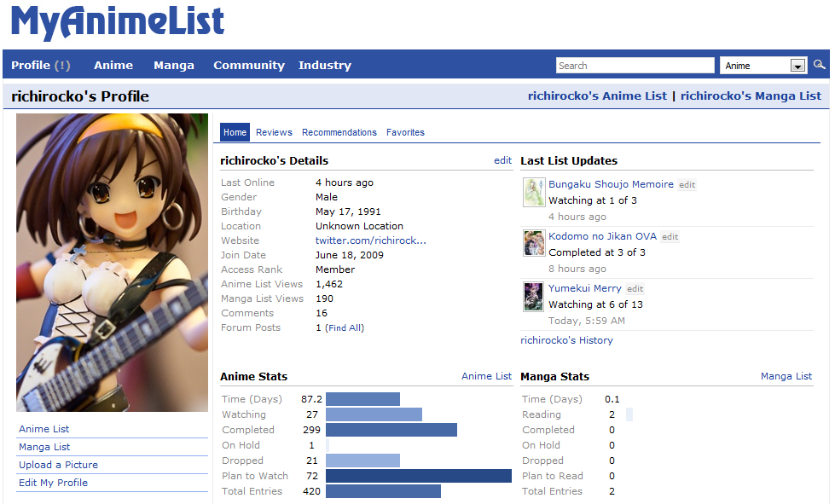Click the Total Entries anime stats bar
This screenshot has height=504, width=835.
(x=384, y=491)
